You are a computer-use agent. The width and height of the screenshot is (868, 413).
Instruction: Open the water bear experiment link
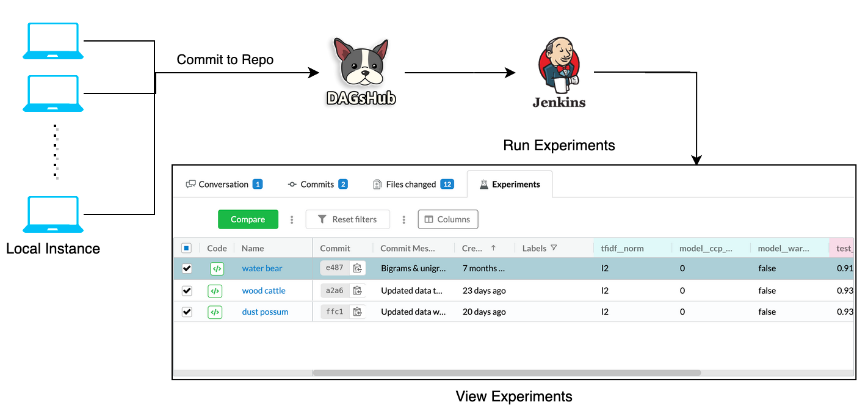[262, 268]
